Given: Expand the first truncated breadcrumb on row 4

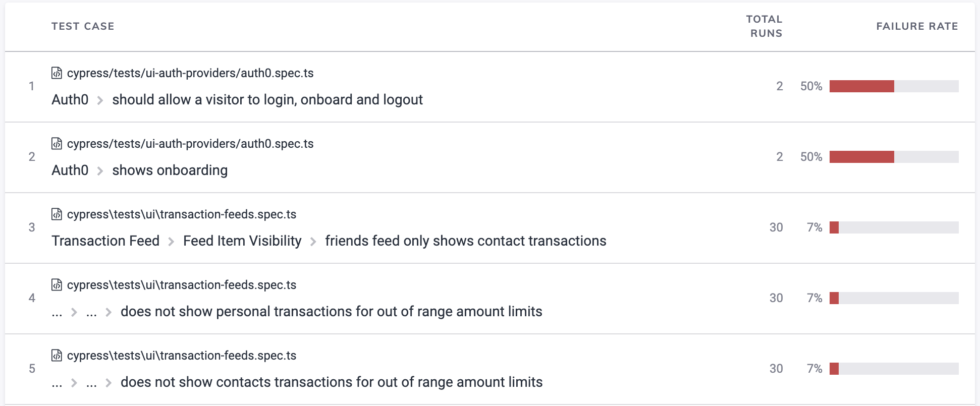Looking at the screenshot, I should [57, 312].
